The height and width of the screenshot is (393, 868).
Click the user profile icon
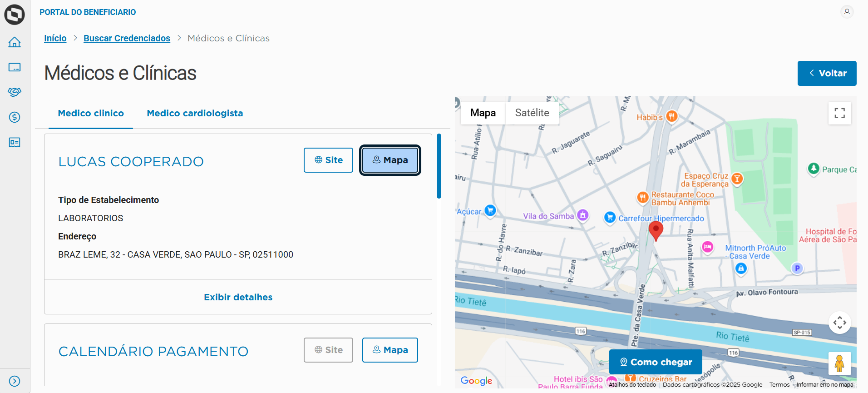click(847, 12)
